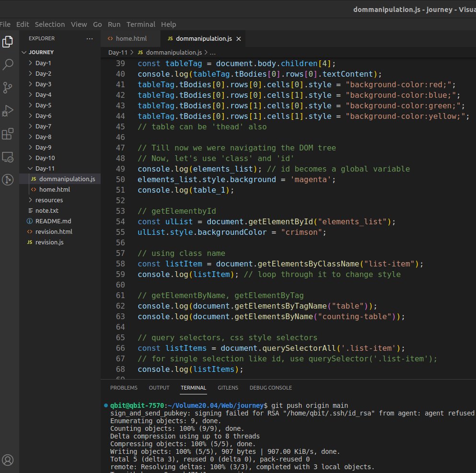Expand the Day-4 folder
The width and height of the screenshot is (476, 473).
pyautogui.click(x=30, y=95)
